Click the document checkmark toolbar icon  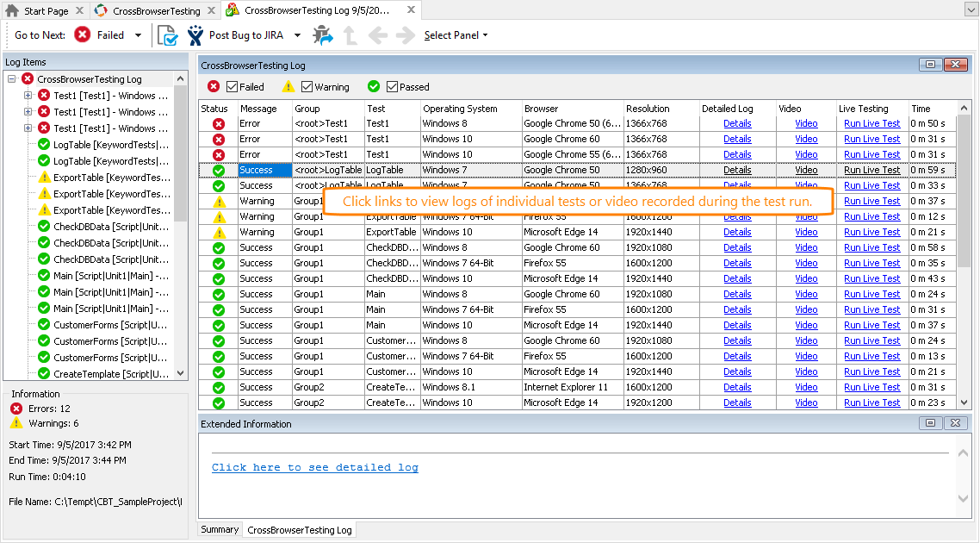167,35
